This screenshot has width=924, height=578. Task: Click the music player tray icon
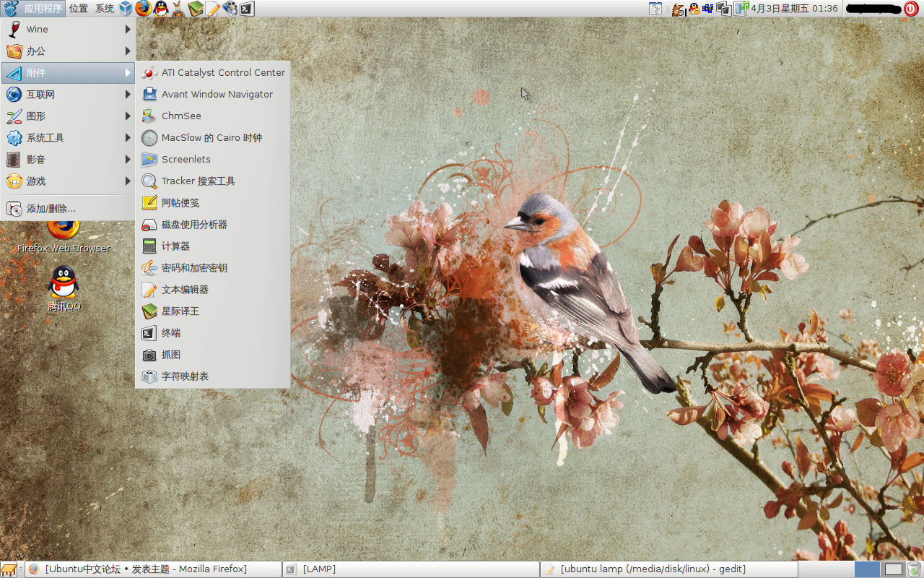tap(741, 9)
